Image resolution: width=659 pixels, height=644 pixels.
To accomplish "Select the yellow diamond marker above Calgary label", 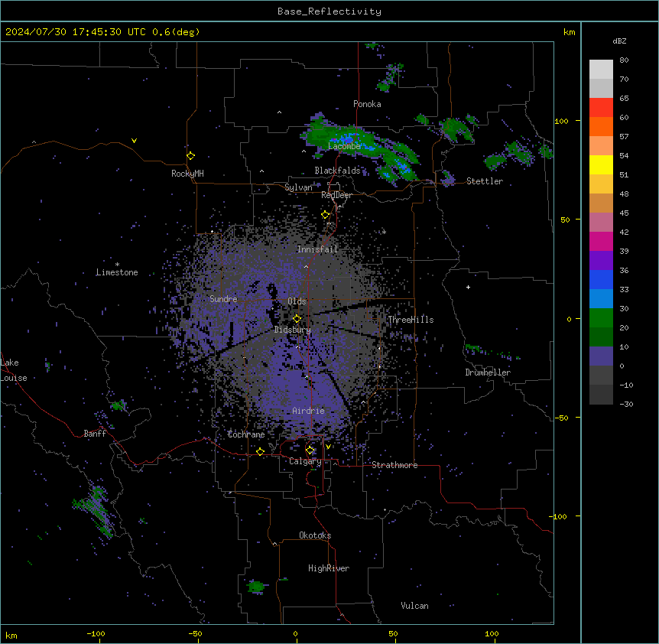I will (x=310, y=450).
